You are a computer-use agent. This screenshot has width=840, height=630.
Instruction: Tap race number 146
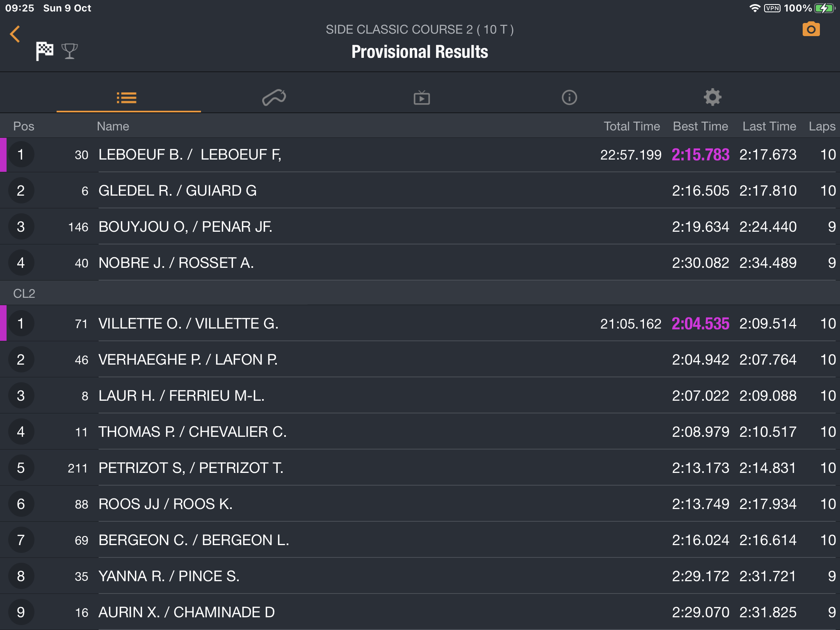point(78,227)
